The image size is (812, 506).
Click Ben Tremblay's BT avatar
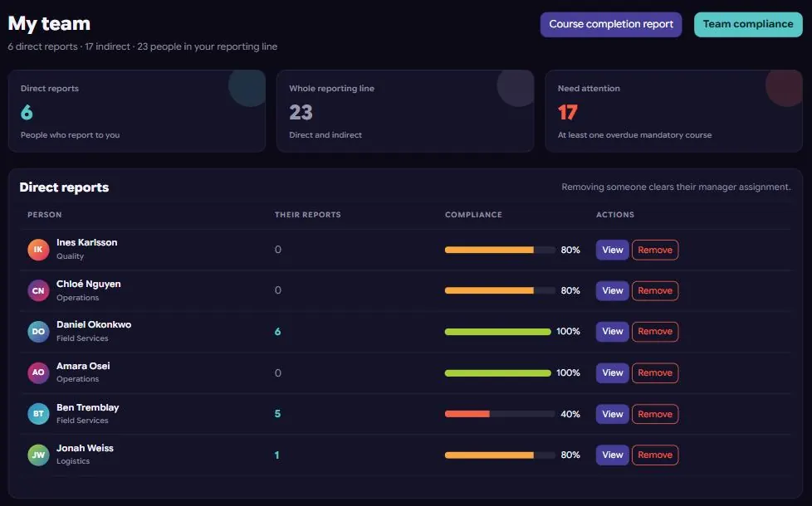pos(38,414)
